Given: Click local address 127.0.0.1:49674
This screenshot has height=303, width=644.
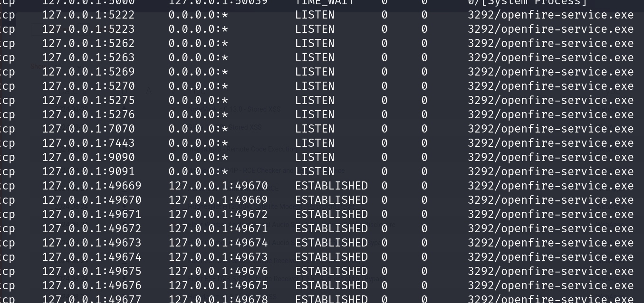Looking at the screenshot, I should point(92,257).
